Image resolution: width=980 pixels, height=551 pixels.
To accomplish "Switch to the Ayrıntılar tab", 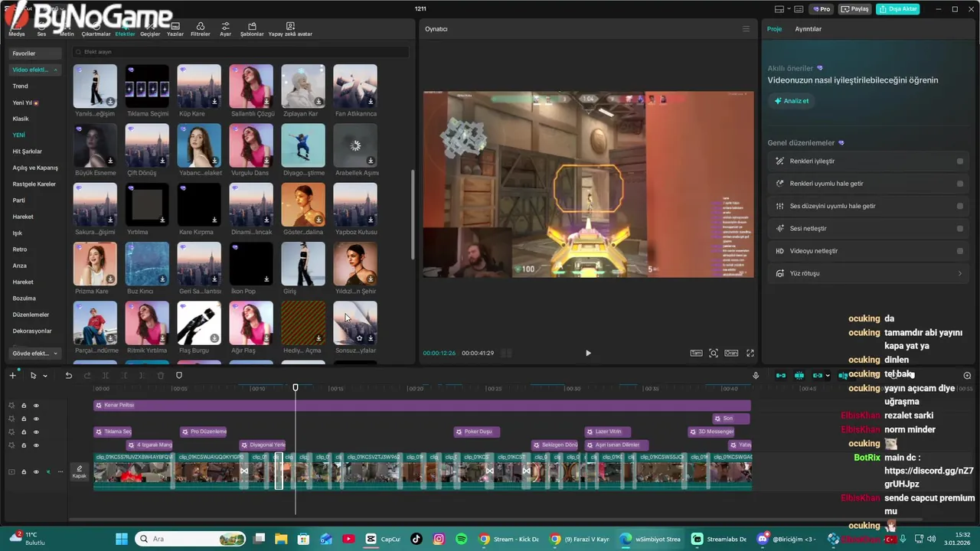I will [808, 29].
